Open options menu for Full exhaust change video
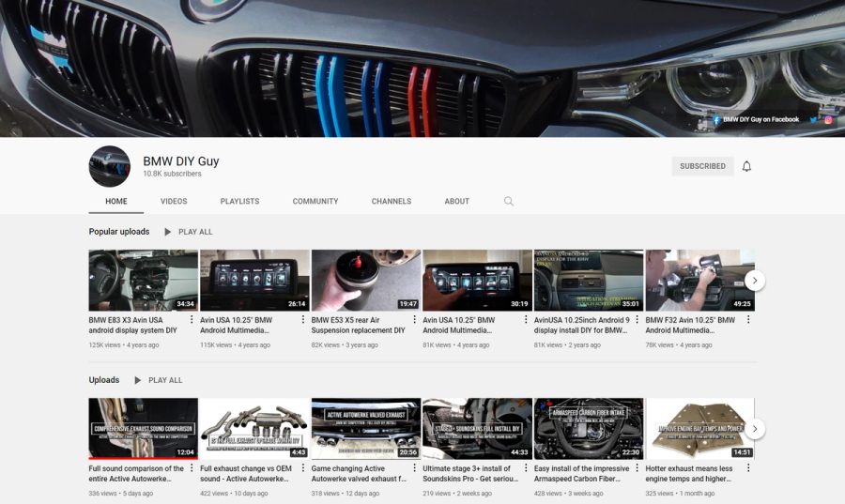The image size is (845, 504). coord(303,468)
